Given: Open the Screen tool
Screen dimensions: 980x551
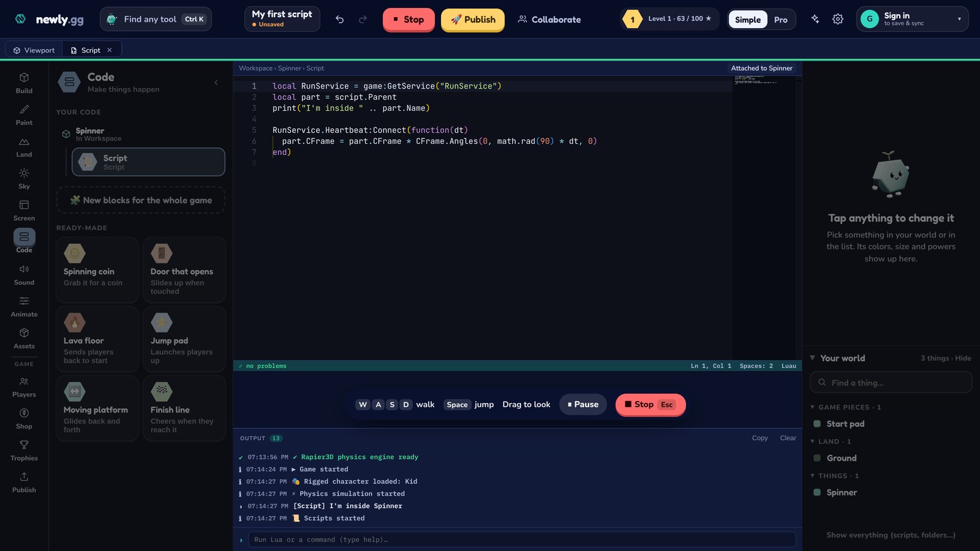Looking at the screenshot, I should pos(24,210).
